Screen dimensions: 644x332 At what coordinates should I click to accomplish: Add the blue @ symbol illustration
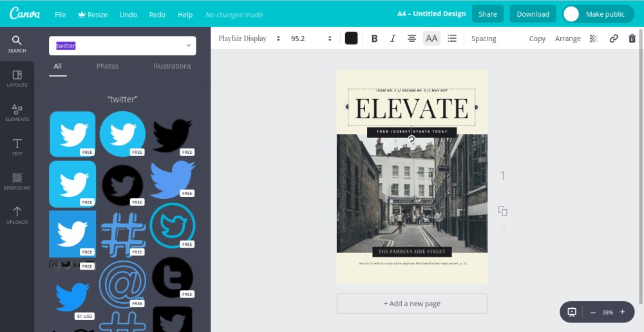tap(122, 283)
